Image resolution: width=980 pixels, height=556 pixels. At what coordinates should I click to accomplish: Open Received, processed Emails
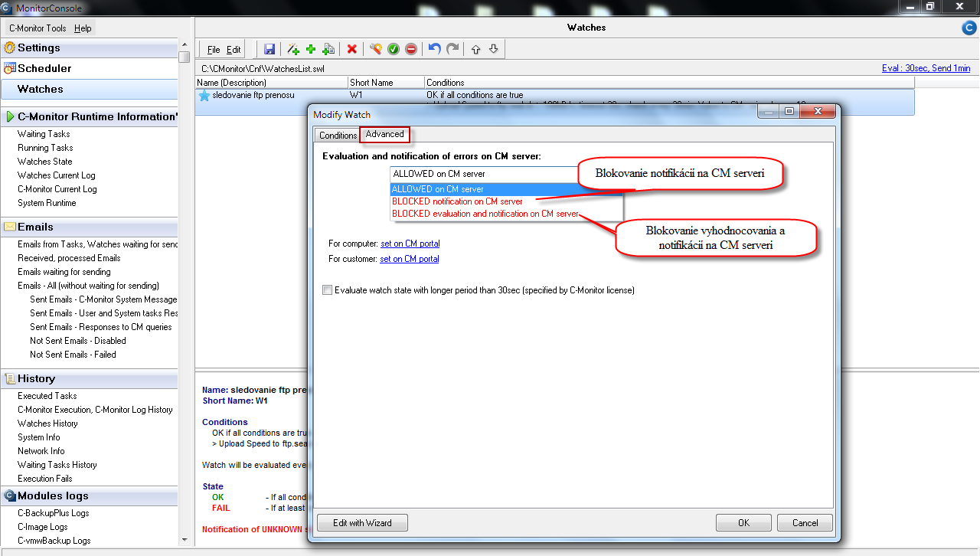coord(69,258)
